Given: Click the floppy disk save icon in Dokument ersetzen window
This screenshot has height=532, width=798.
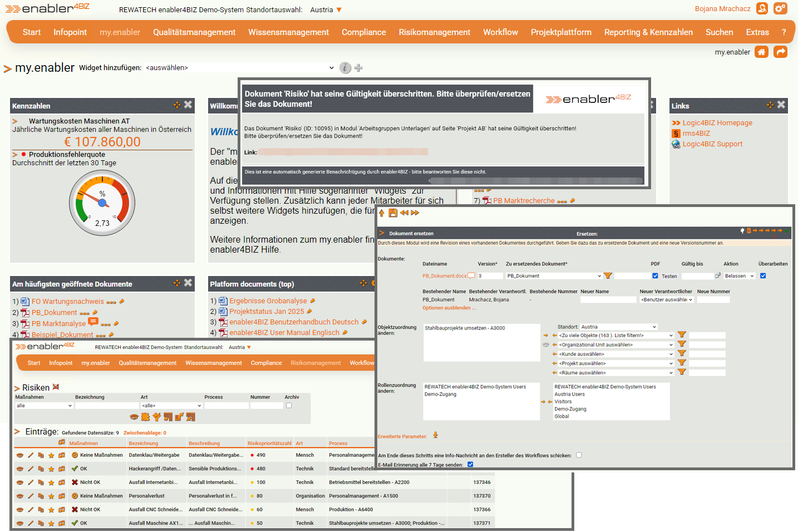Looking at the screenshot, I should coord(393,213).
